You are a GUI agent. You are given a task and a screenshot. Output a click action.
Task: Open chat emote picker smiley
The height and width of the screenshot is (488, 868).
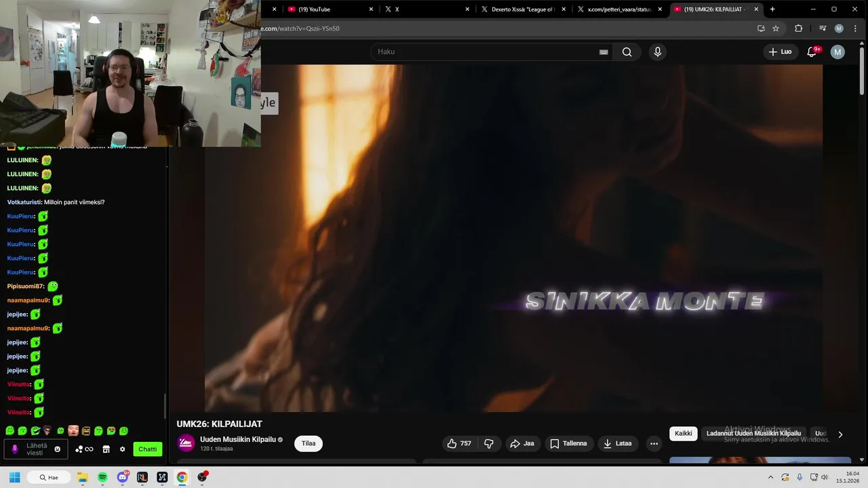(57, 449)
